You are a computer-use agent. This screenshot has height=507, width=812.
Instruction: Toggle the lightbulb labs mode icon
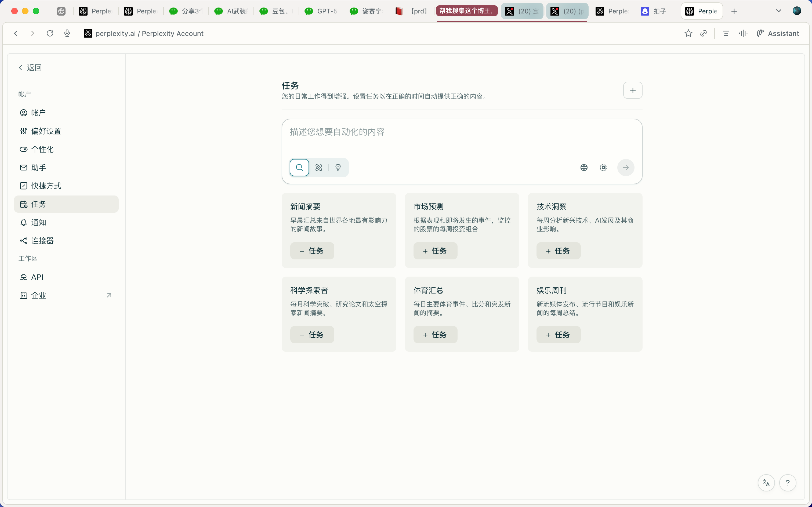point(338,167)
